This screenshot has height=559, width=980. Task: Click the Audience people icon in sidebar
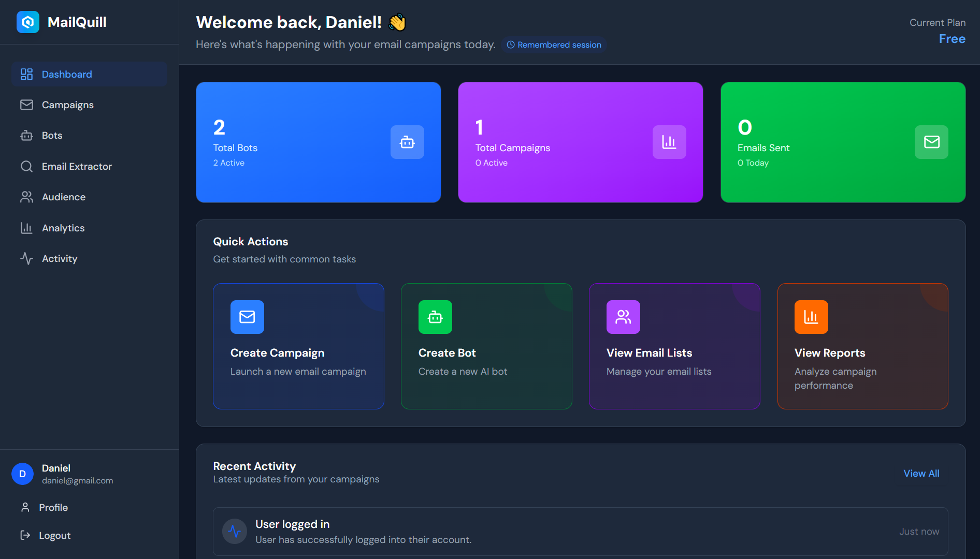coord(26,197)
